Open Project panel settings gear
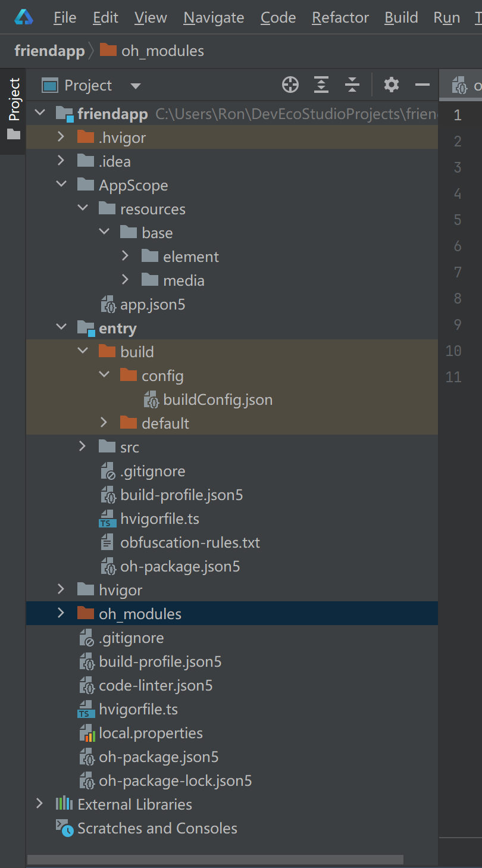Viewport: 482px width, 868px height. click(x=391, y=85)
